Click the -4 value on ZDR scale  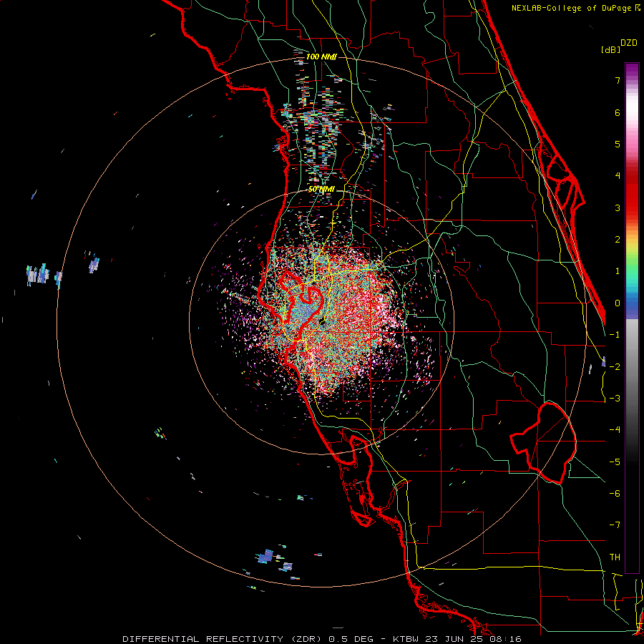615,430
